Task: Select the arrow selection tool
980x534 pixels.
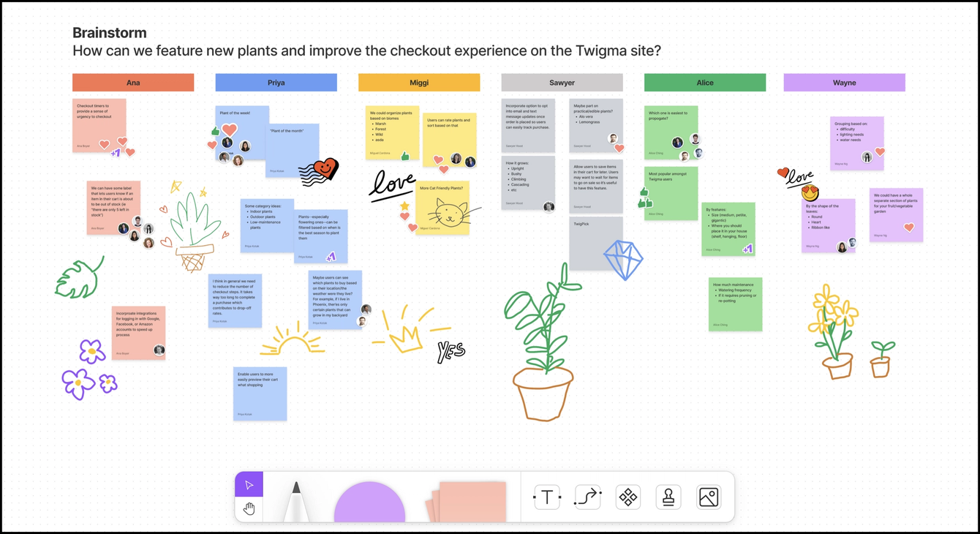Action: coord(249,483)
